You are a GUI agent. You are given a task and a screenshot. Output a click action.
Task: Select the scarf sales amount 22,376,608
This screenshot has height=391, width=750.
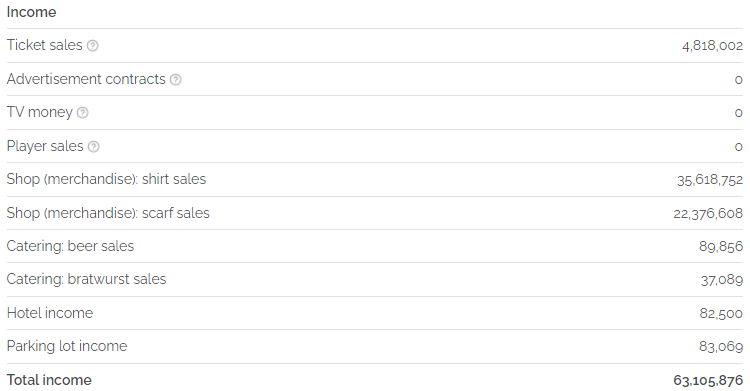tap(708, 213)
